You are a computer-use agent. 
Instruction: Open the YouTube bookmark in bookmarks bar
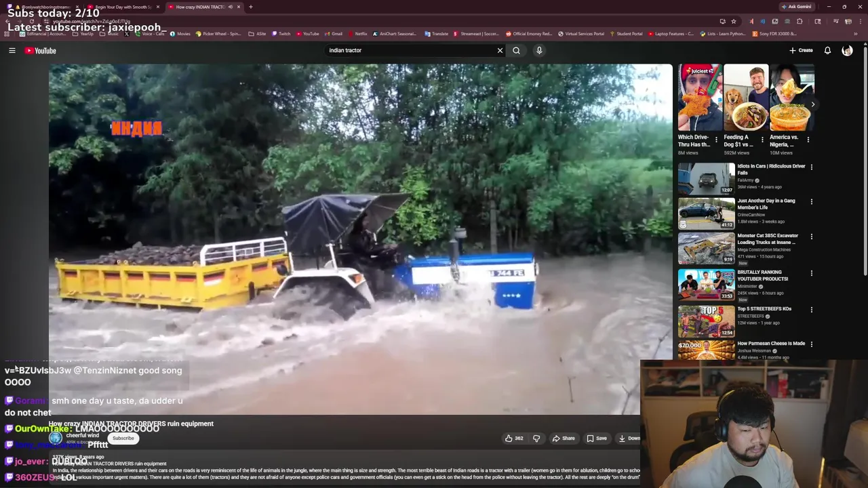307,33
